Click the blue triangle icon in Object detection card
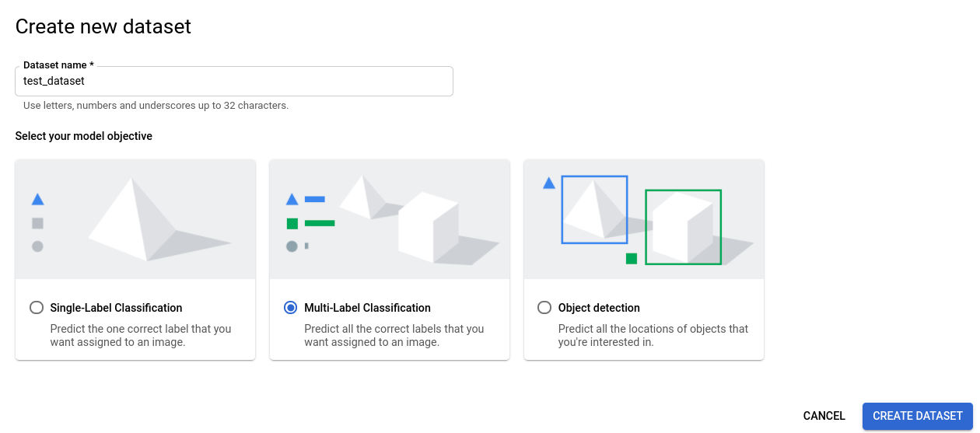The width and height of the screenshot is (980, 433). [548, 183]
